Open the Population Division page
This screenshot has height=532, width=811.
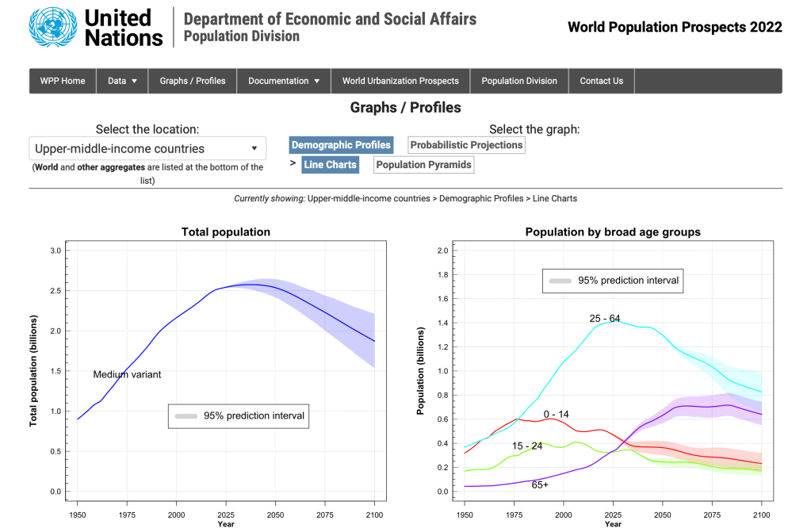pos(519,81)
